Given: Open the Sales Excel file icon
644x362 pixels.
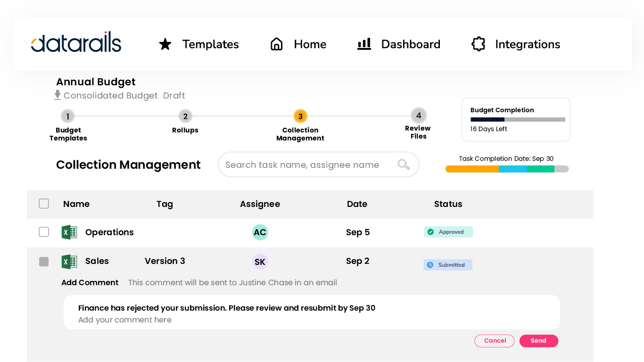Looking at the screenshot, I should click(x=69, y=262).
